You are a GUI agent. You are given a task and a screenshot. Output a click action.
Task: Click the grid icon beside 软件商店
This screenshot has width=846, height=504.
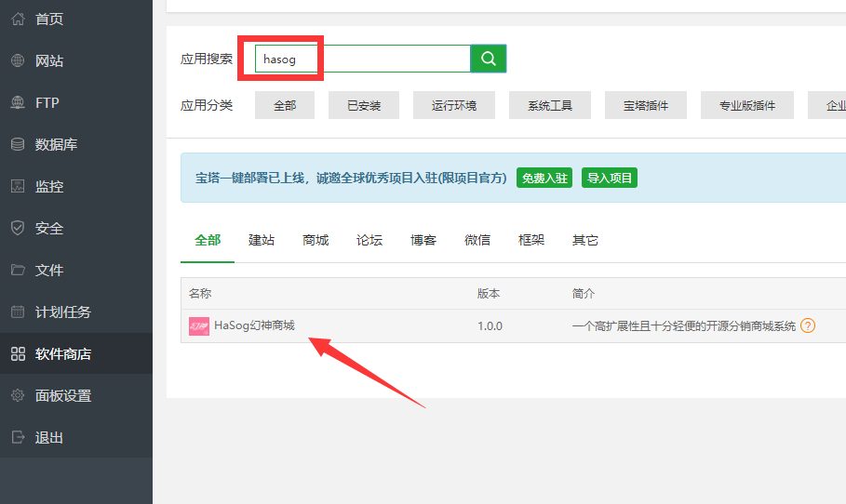pyautogui.click(x=18, y=353)
